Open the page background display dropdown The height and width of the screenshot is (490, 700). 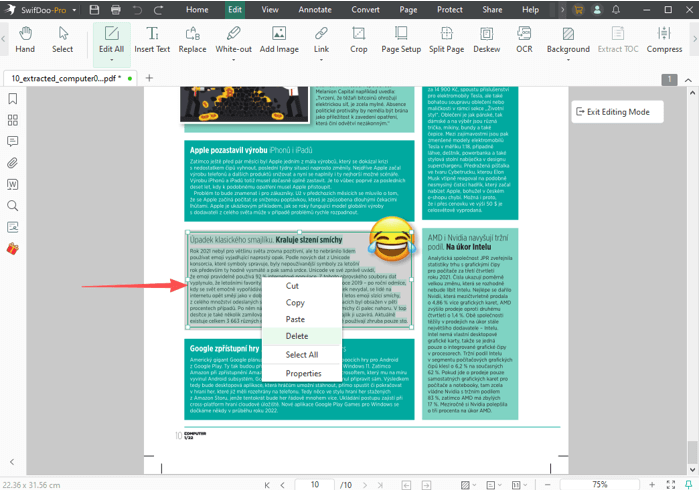tap(468, 485)
